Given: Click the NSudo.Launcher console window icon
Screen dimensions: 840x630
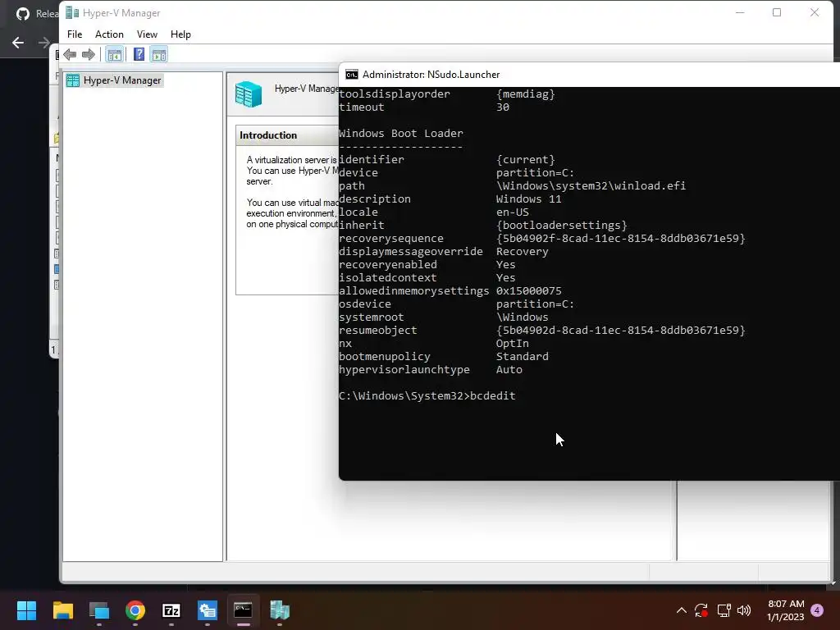Looking at the screenshot, I should (352, 75).
